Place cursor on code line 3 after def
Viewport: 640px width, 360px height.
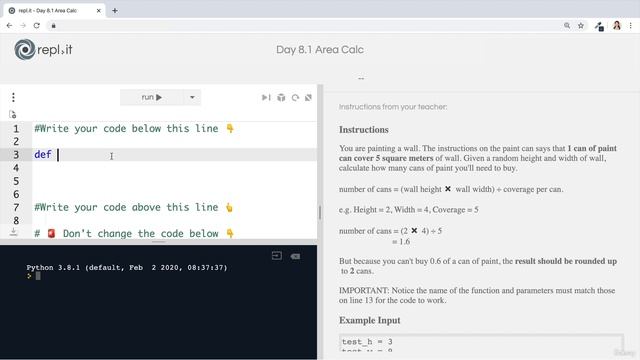click(58, 155)
